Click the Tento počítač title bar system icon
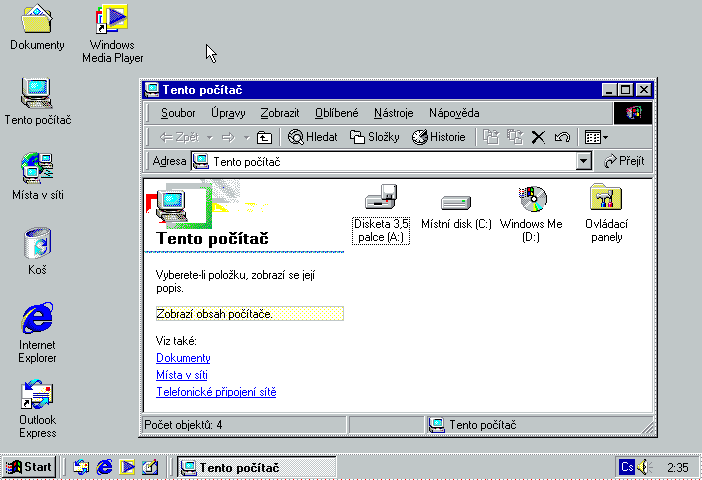The height and width of the screenshot is (480, 702). pos(152,90)
